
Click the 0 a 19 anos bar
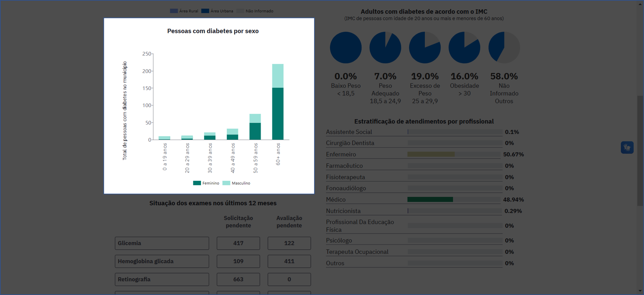point(164,138)
